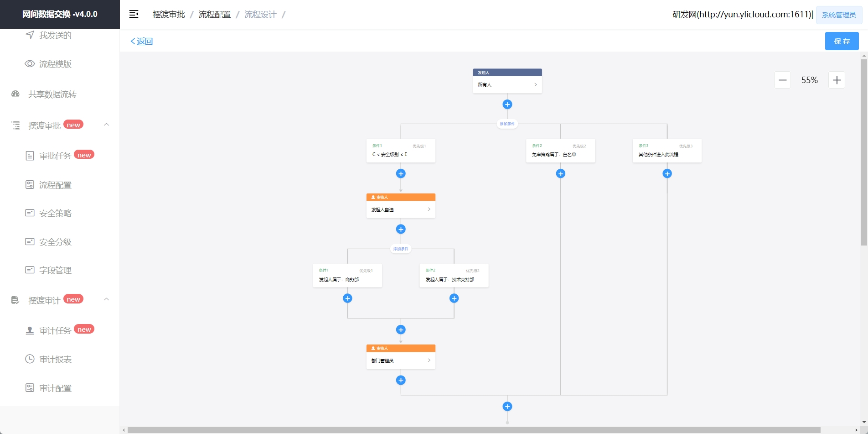
Task: Click plus button under 商务部 condition
Action: tap(347, 298)
